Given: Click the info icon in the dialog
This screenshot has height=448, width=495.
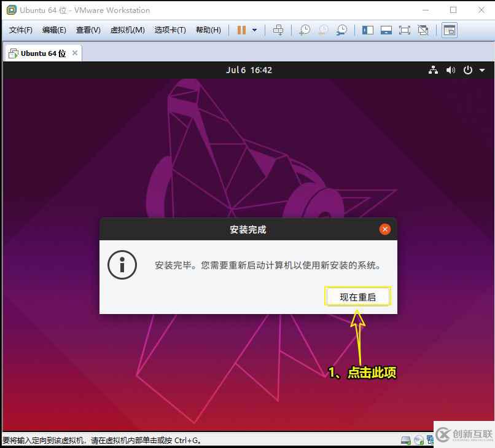Looking at the screenshot, I should pyautogui.click(x=122, y=265).
